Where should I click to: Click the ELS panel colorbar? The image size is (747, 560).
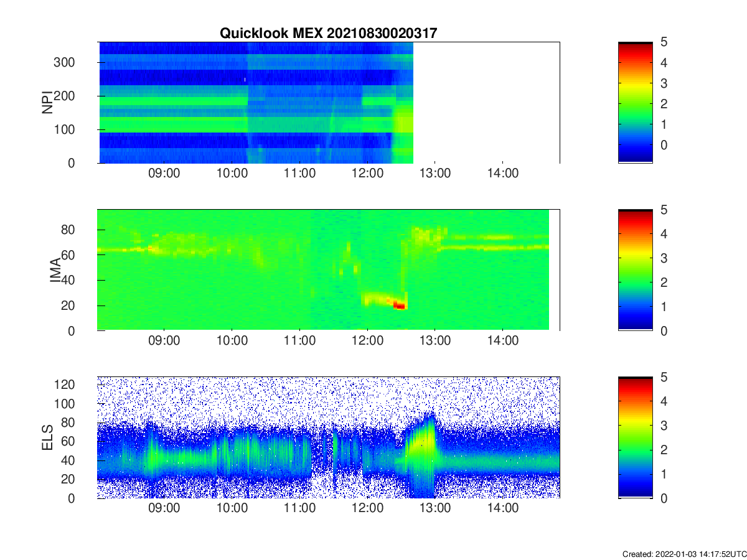click(635, 437)
